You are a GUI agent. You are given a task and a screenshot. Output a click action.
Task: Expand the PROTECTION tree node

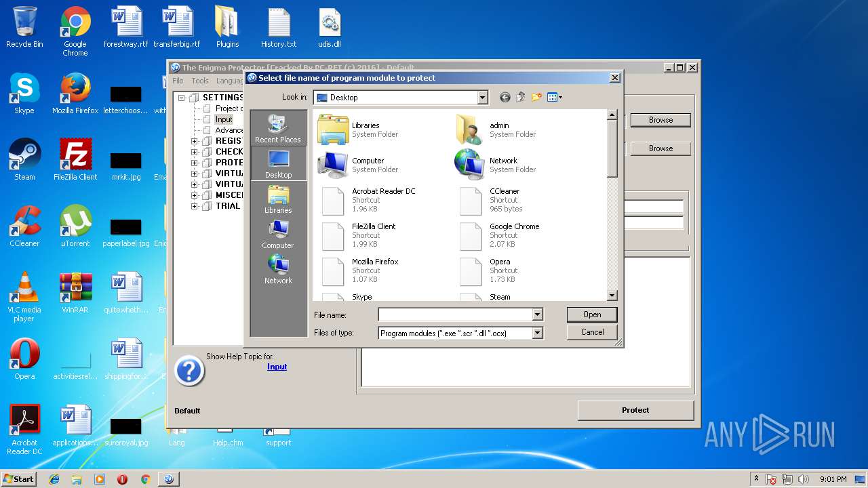(194, 163)
